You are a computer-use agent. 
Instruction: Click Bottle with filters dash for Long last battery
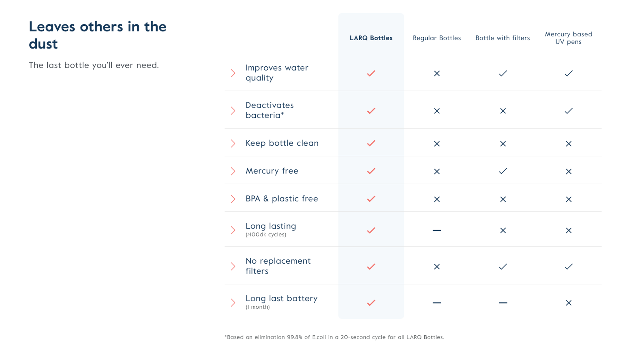click(503, 303)
